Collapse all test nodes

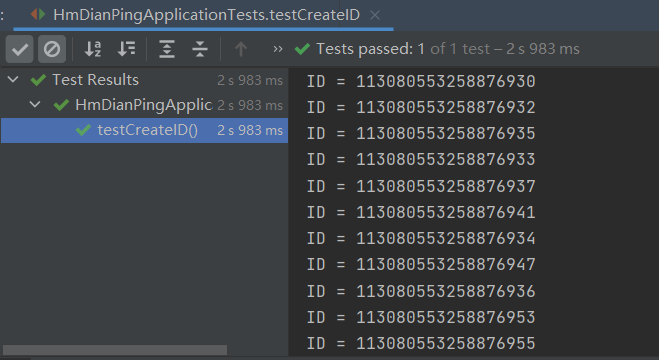click(x=200, y=49)
